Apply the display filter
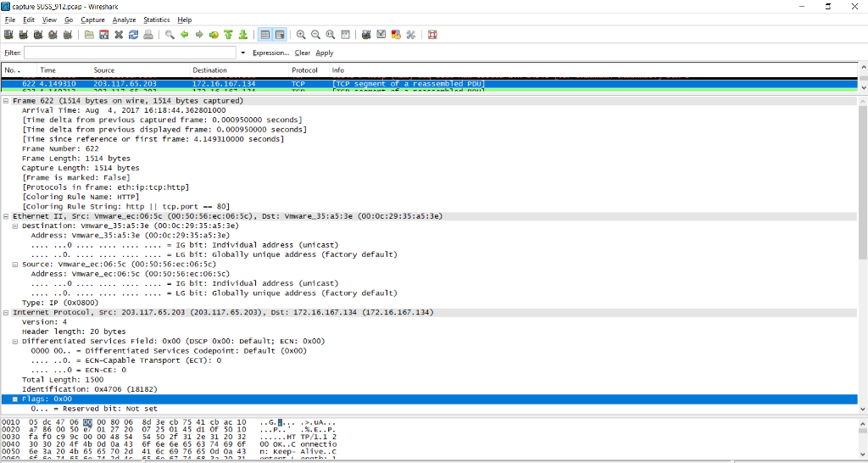Screen dimensions: 868x463 tap(325, 53)
